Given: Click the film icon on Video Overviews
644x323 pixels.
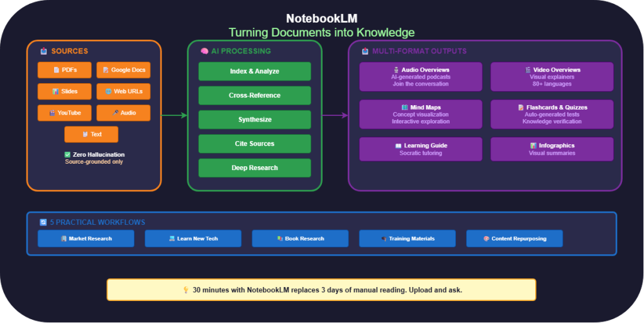Looking at the screenshot, I should tap(528, 70).
